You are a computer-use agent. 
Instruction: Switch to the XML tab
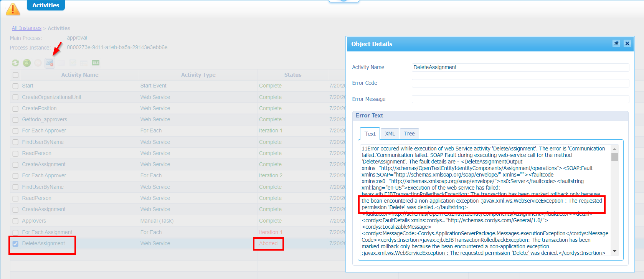click(x=390, y=134)
